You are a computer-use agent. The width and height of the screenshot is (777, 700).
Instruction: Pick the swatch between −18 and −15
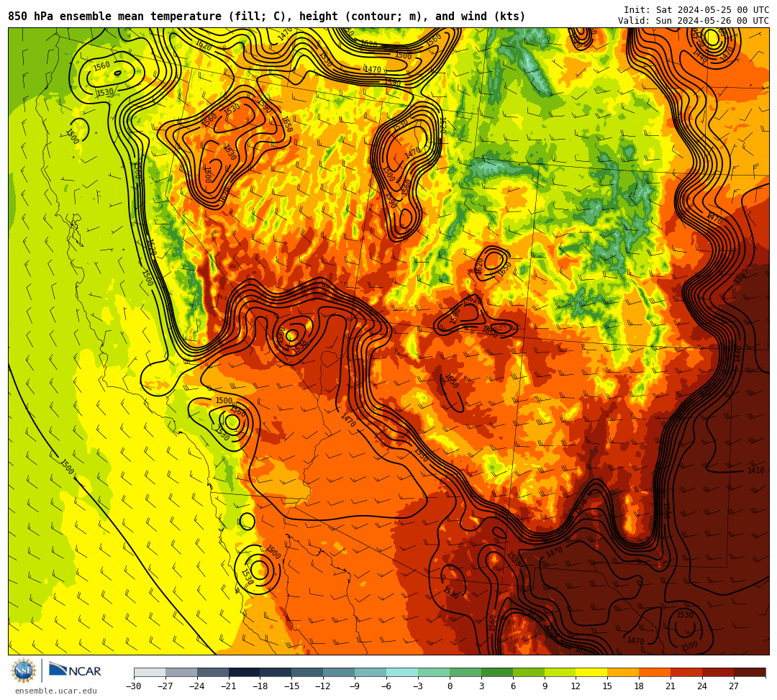click(276, 672)
